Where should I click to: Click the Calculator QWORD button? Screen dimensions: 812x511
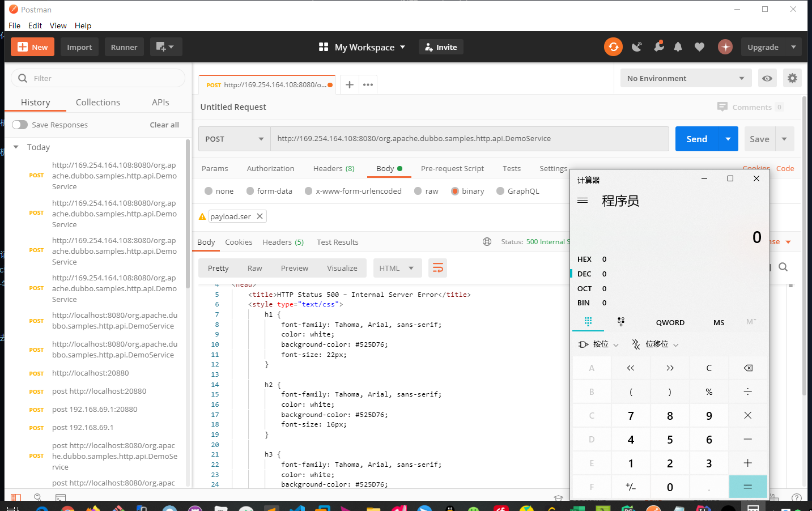point(670,322)
